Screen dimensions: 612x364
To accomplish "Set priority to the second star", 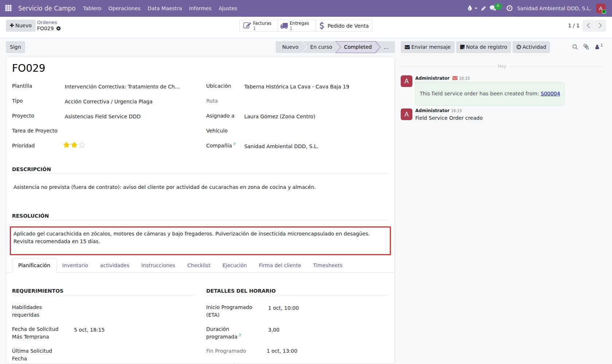I will 74,145.
